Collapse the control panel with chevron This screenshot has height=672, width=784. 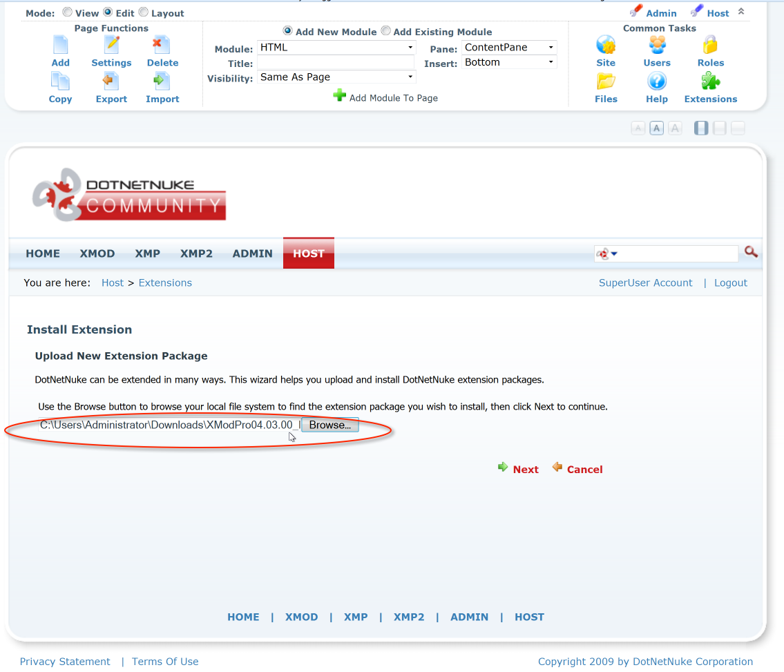741,11
